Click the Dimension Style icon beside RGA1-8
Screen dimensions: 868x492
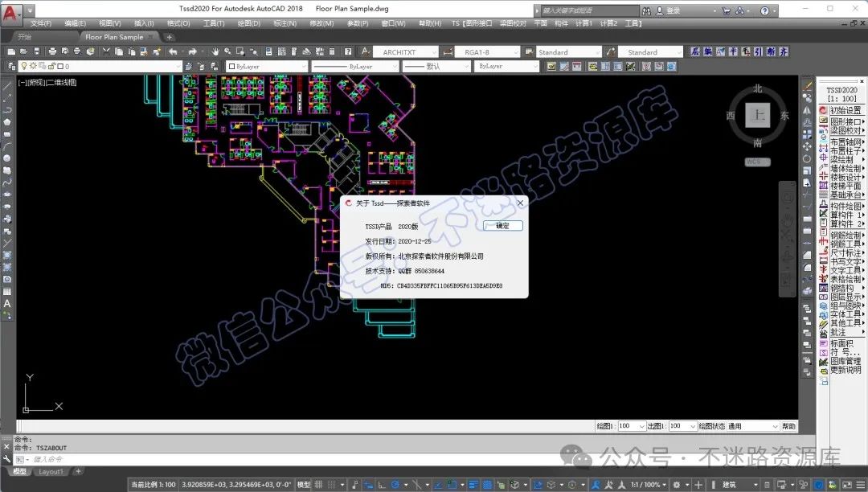[x=448, y=52]
